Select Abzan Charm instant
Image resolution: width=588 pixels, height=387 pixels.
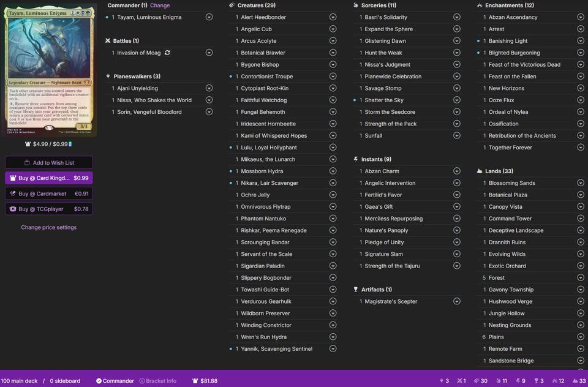point(382,171)
